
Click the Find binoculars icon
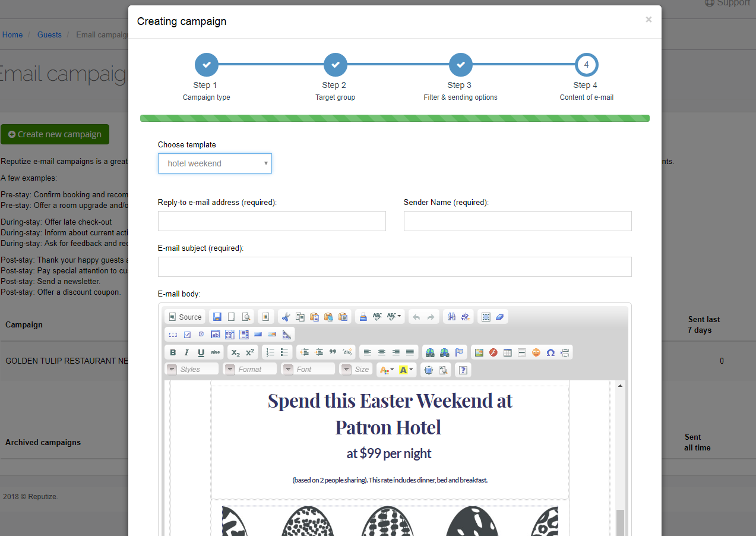point(451,317)
